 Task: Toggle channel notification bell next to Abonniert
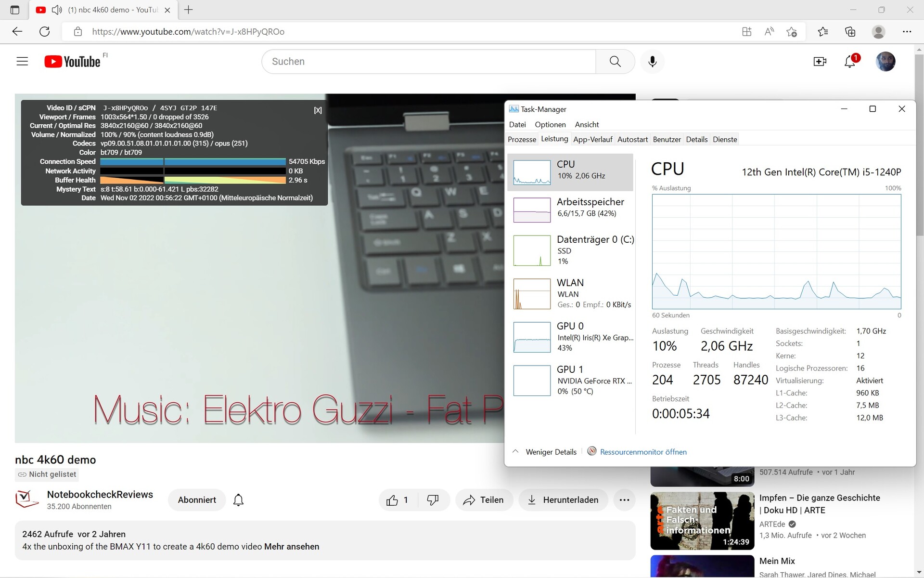tap(238, 500)
